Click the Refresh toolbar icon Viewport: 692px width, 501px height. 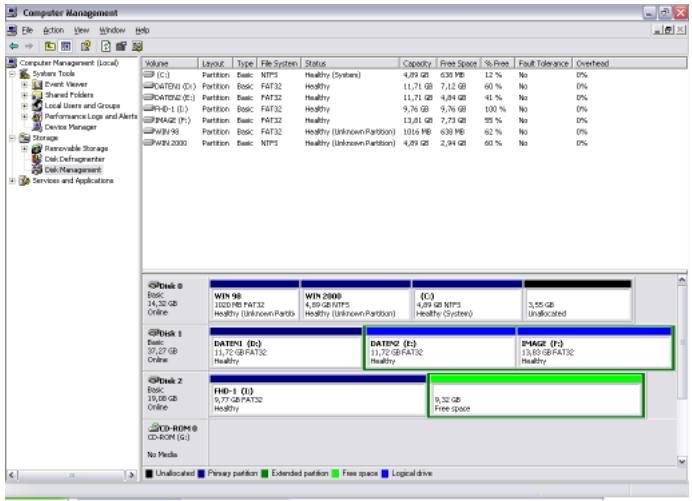point(105,46)
